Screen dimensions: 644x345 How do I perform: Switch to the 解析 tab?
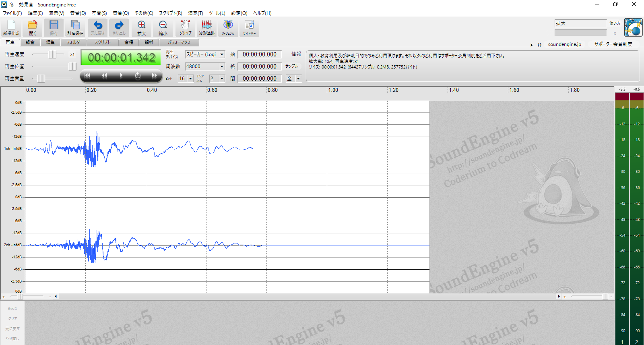tap(149, 42)
